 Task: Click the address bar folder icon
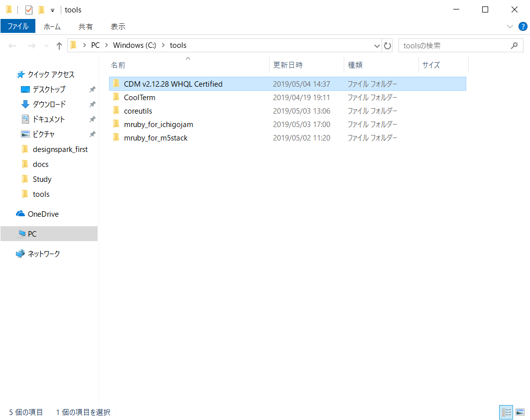[73, 45]
